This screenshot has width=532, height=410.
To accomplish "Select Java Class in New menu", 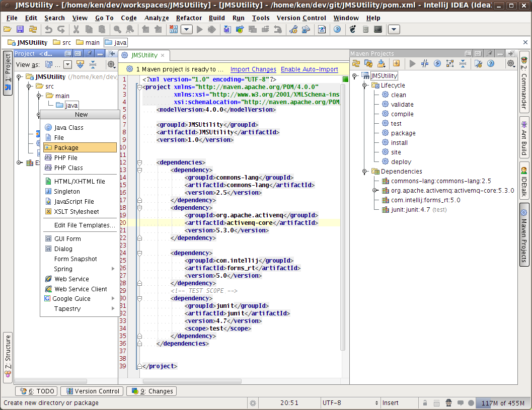I will [x=80, y=127].
